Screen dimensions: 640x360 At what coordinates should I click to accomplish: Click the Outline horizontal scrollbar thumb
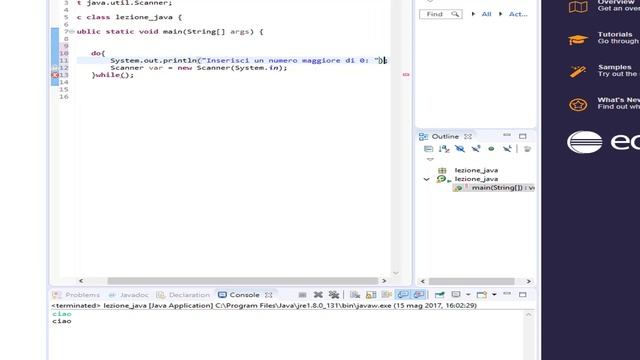tap(471, 281)
